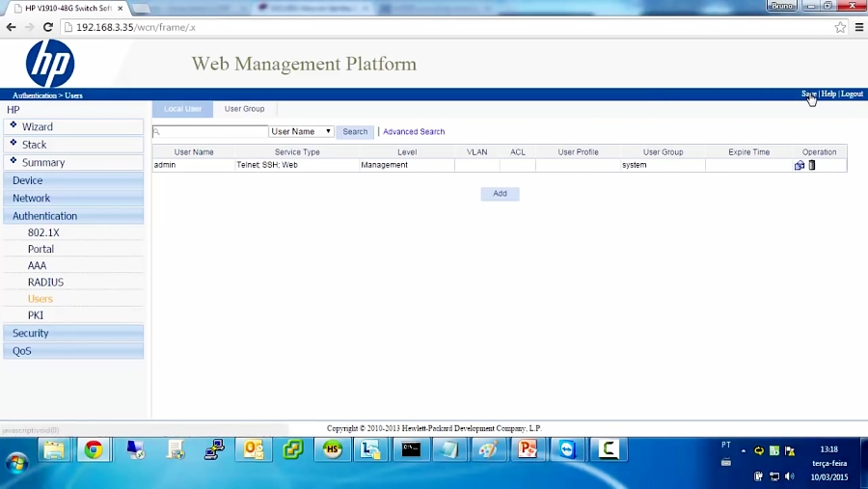Image resolution: width=868 pixels, height=489 pixels.
Task: Bookmark page with the star icon
Action: point(840,27)
